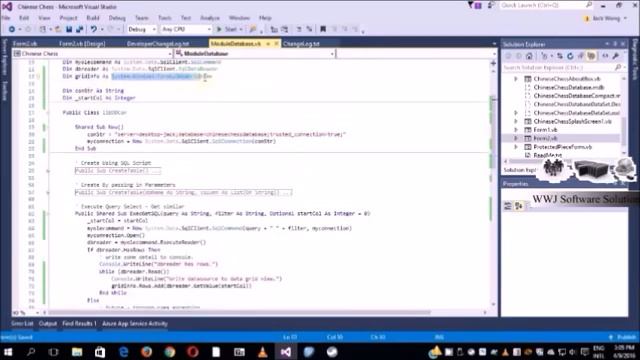
Task: Click the Alphabetical icon in Properties panel
Action: (518, 206)
